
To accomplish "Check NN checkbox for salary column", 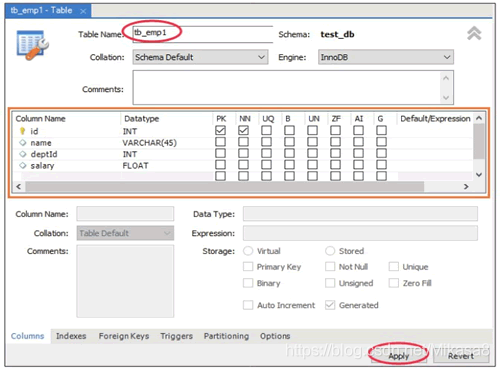I will (x=243, y=165).
